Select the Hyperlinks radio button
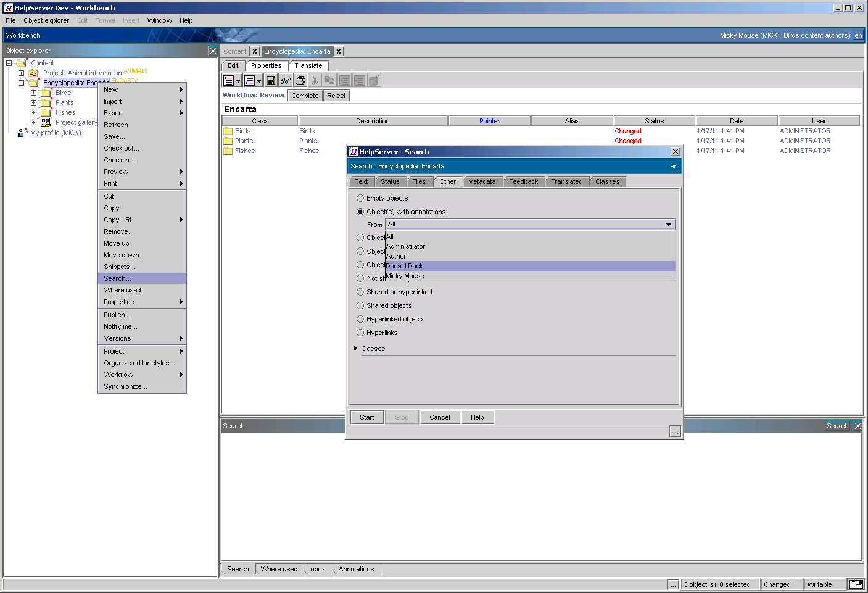Image resolution: width=868 pixels, height=593 pixels. coord(360,333)
